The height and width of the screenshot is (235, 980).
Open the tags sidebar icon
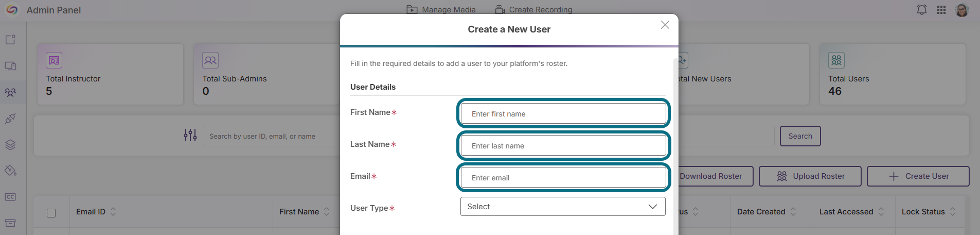(x=11, y=171)
